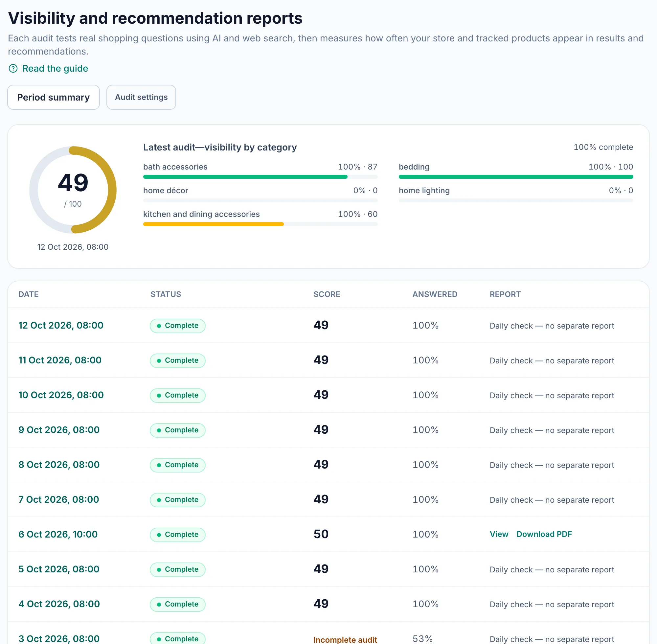Click the bedding visibility progress bar

click(x=516, y=177)
